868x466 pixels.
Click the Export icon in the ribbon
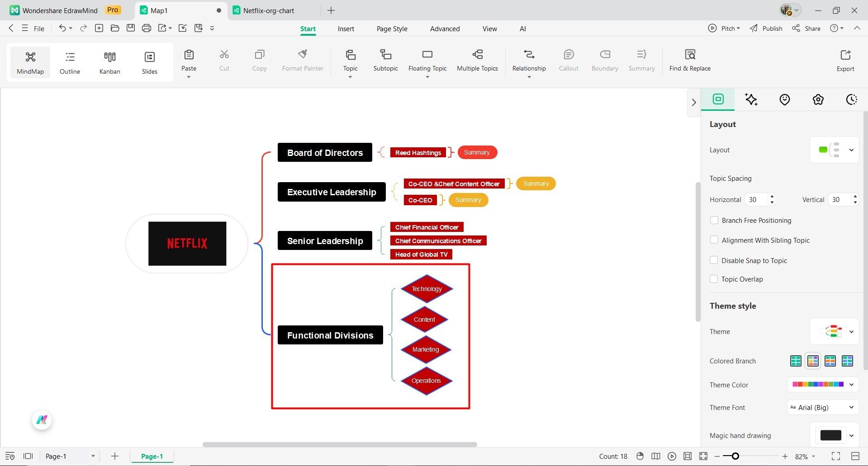(845, 61)
